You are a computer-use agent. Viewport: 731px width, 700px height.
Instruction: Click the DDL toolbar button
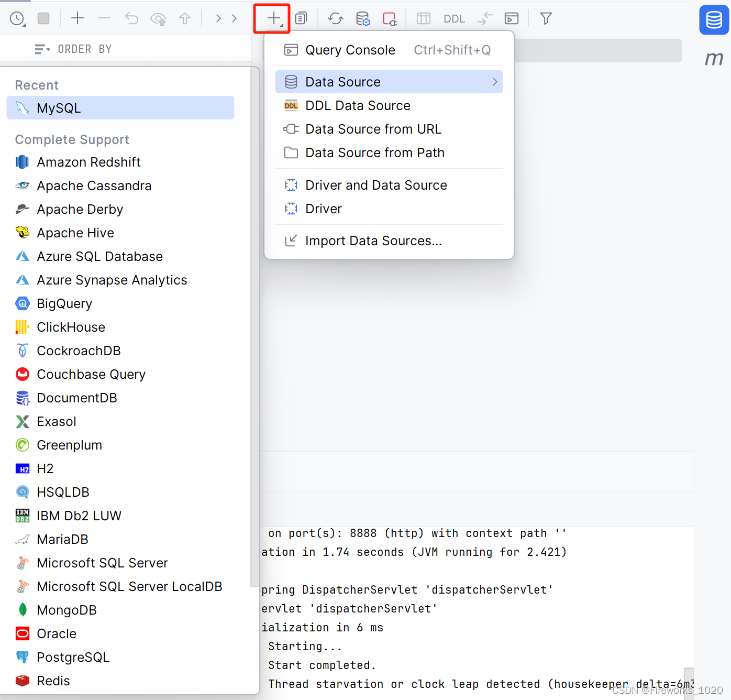pos(454,19)
